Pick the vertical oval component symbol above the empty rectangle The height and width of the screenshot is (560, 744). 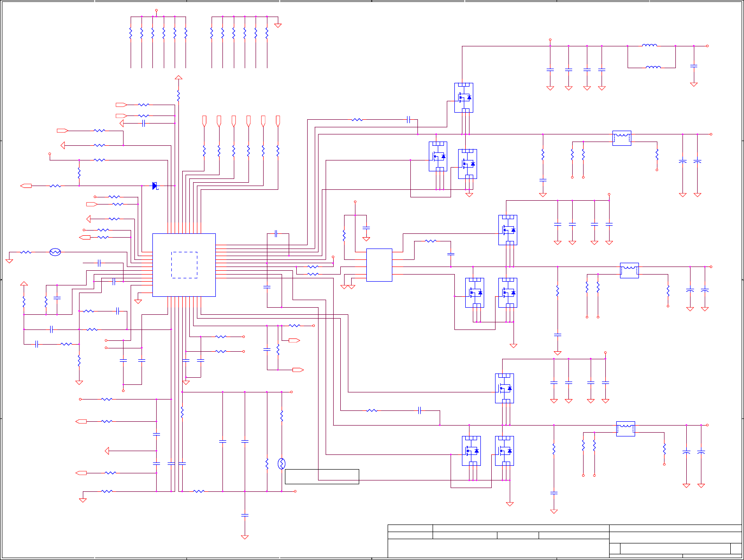(282, 463)
